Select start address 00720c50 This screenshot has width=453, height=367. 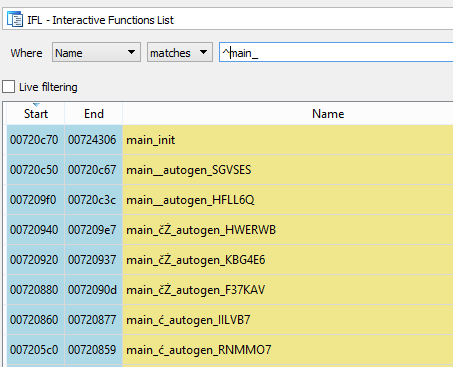pyautogui.click(x=36, y=170)
